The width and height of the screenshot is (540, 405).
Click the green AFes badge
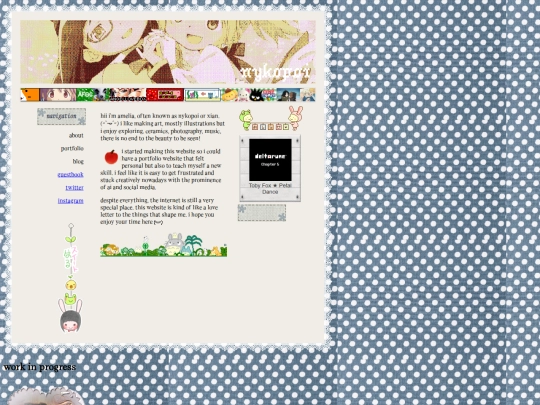coord(93,95)
